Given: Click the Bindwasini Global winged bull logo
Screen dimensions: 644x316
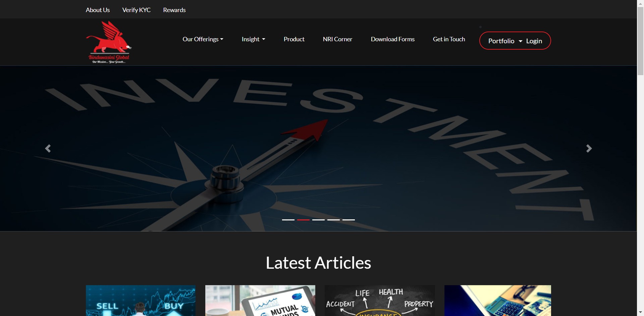Looking at the screenshot, I should (109, 42).
